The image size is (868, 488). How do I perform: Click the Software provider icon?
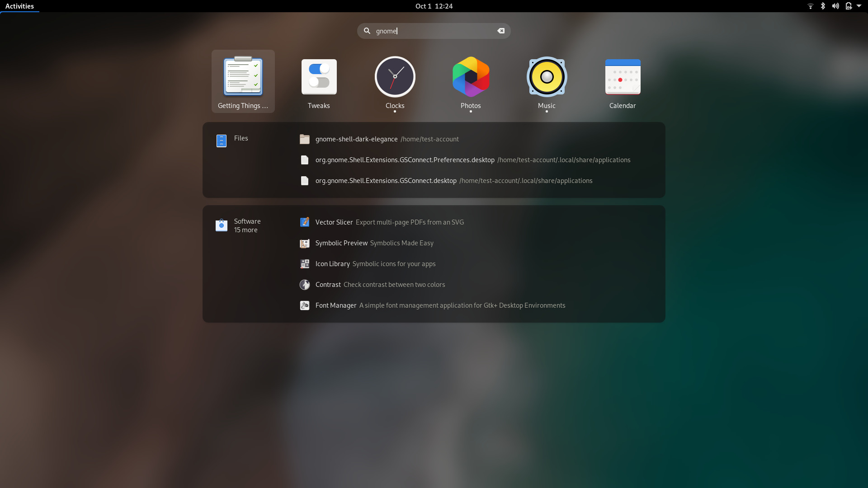pos(222,225)
